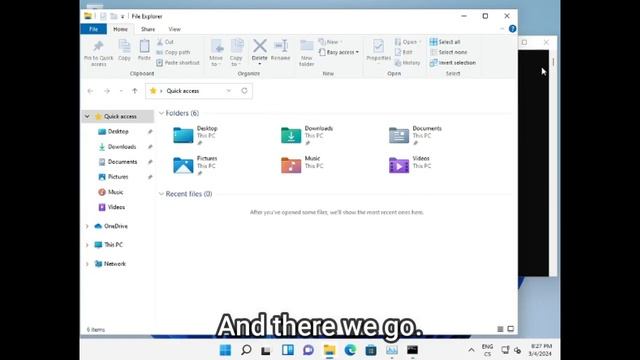Image resolution: width=640 pixels, height=360 pixels.
Task: Click the Paste ribbon button
Action: point(144,51)
